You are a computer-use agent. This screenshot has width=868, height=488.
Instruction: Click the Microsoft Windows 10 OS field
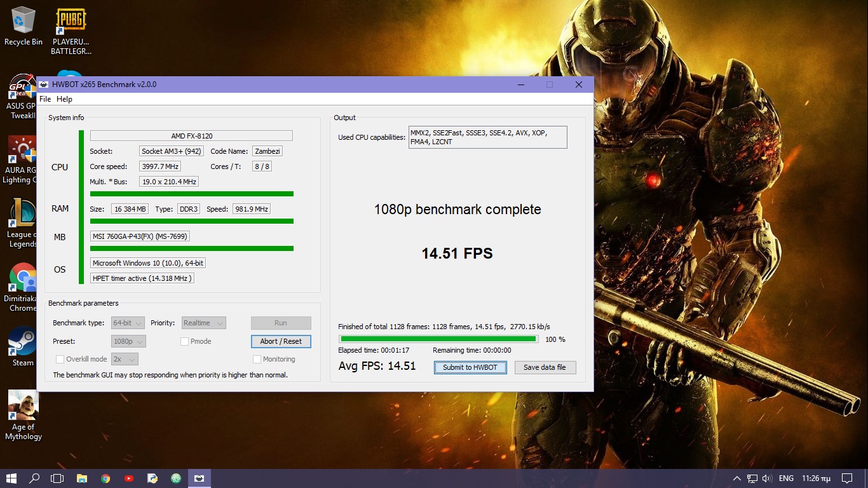tap(148, 263)
